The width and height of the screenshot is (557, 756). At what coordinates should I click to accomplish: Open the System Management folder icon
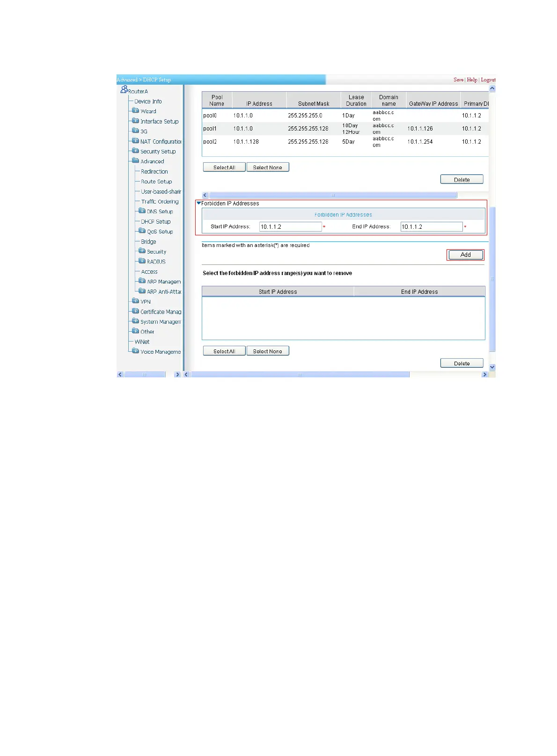click(136, 321)
